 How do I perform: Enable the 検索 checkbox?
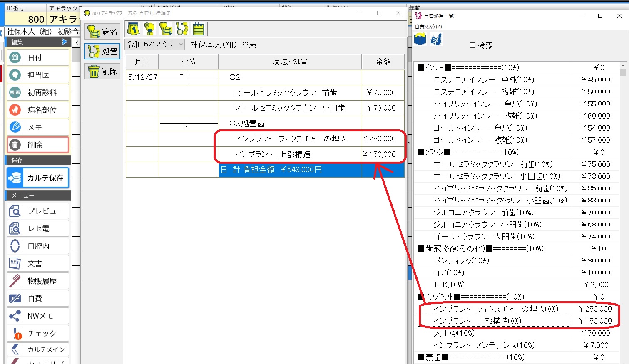[x=472, y=45]
